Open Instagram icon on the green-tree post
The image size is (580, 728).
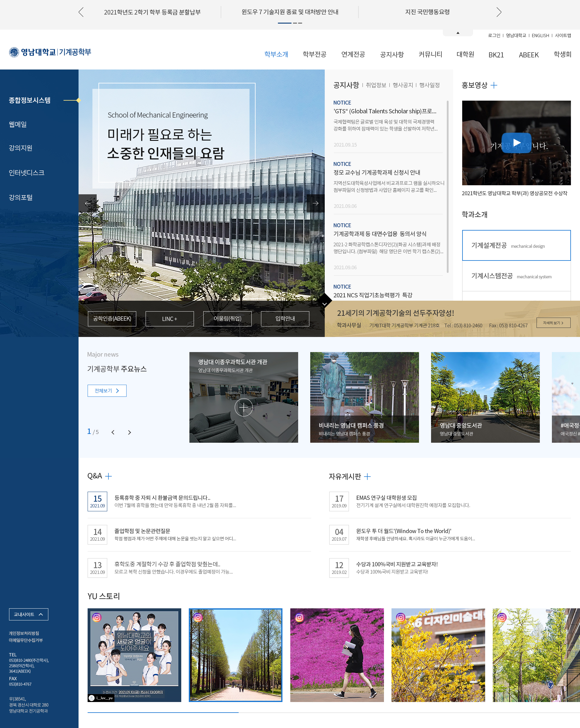[x=502, y=617]
